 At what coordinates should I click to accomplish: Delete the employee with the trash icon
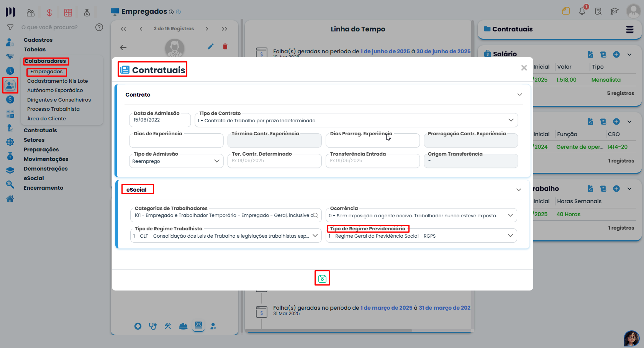(225, 46)
